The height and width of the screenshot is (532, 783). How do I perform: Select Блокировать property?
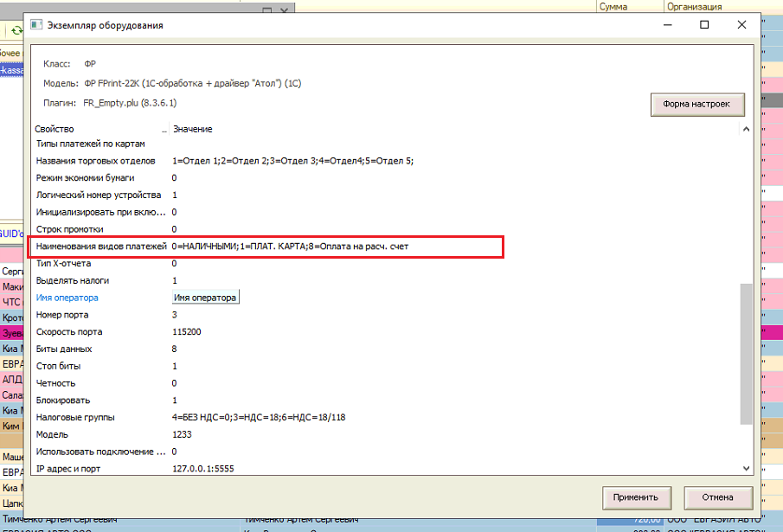pyautogui.click(x=63, y=401)
